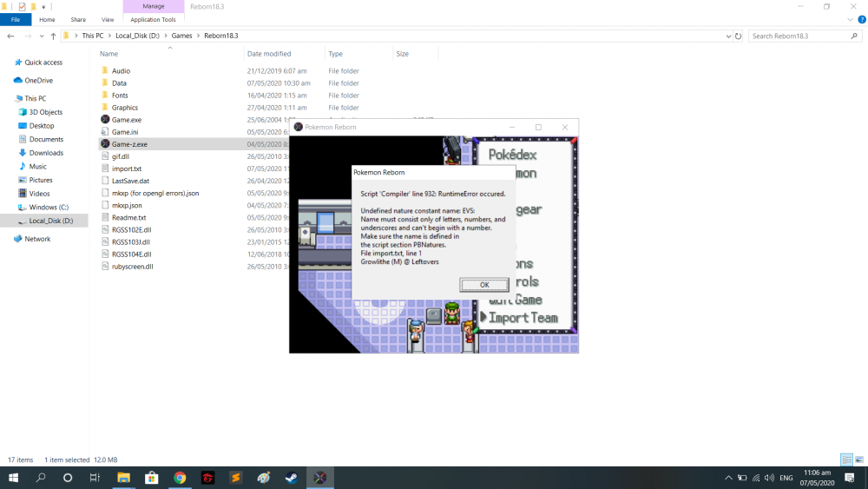
Task: Navigate to Local_Disk (D:) breadcrumb
Action: 137,36
